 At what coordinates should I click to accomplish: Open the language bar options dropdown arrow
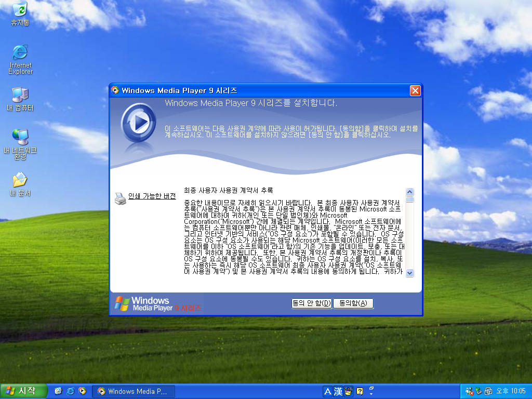click(371, 394)
